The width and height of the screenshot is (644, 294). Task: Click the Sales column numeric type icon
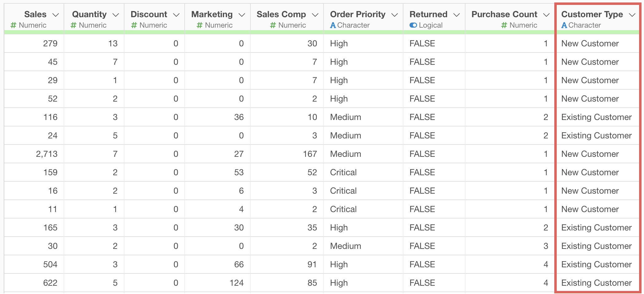[13, 25]
